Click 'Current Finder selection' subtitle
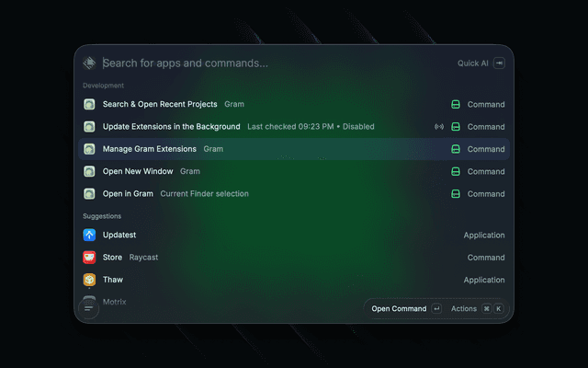The height and width of the screenshot is (368, 588). (204, 194)
